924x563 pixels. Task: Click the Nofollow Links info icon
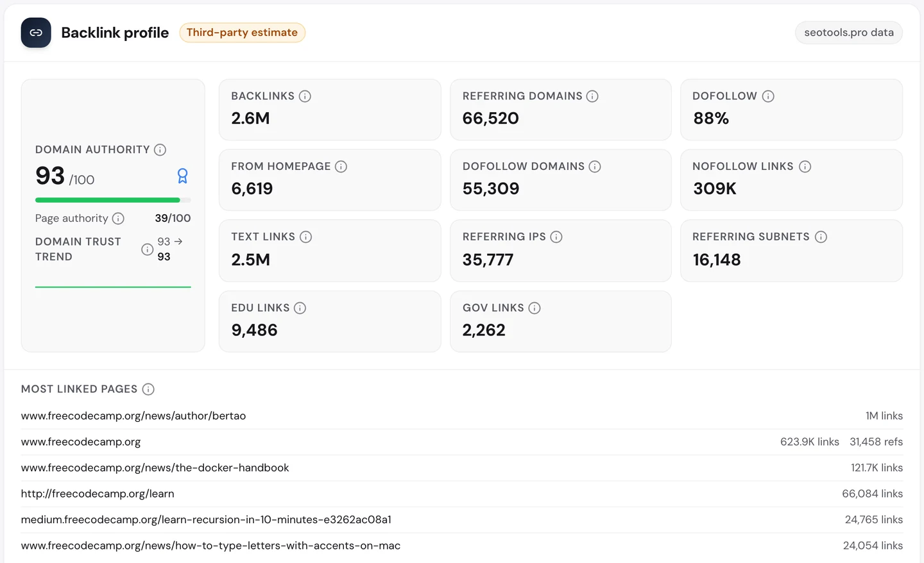click(805, 167)
